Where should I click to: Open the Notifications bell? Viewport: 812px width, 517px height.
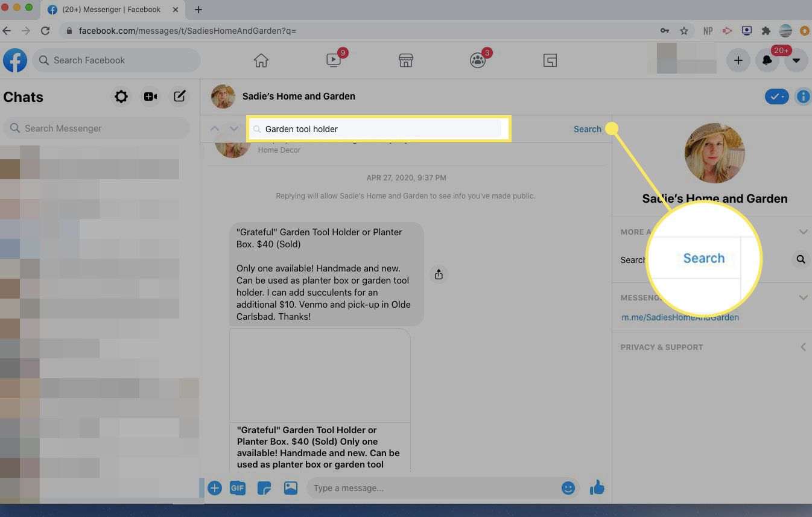click(767, 60)
